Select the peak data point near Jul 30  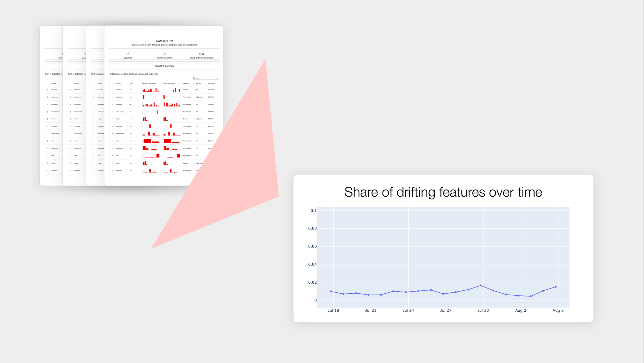[x=481, y=285]
